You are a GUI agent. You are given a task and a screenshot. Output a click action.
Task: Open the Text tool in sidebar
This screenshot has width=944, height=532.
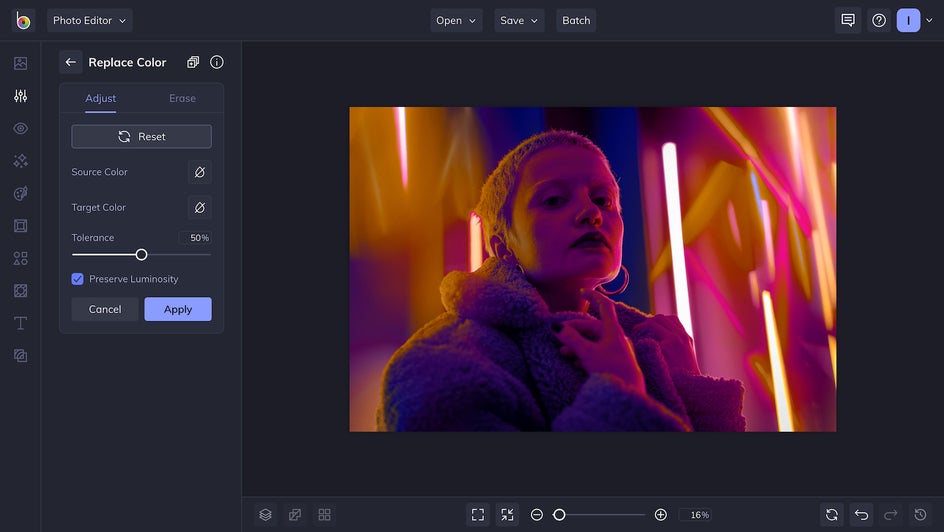(x=20, y=323)
